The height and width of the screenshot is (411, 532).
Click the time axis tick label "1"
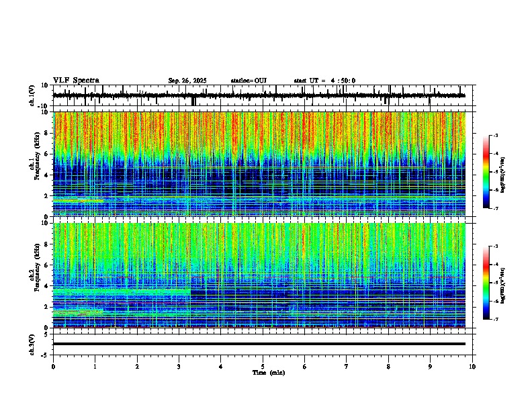[95, 367]
